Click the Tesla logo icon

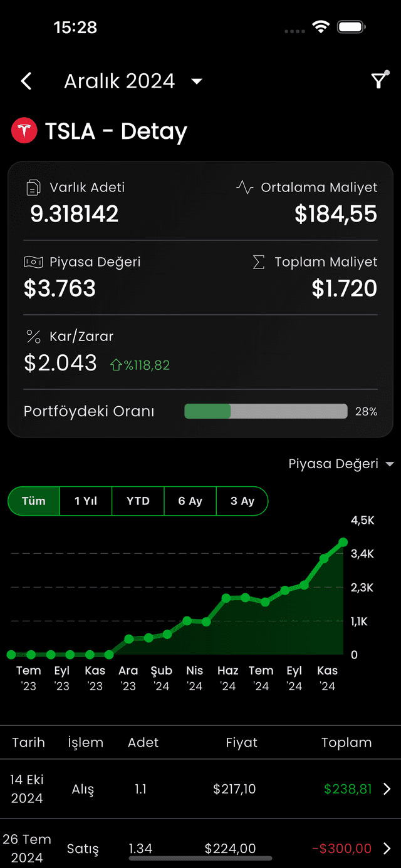click(x=24, y=131)
